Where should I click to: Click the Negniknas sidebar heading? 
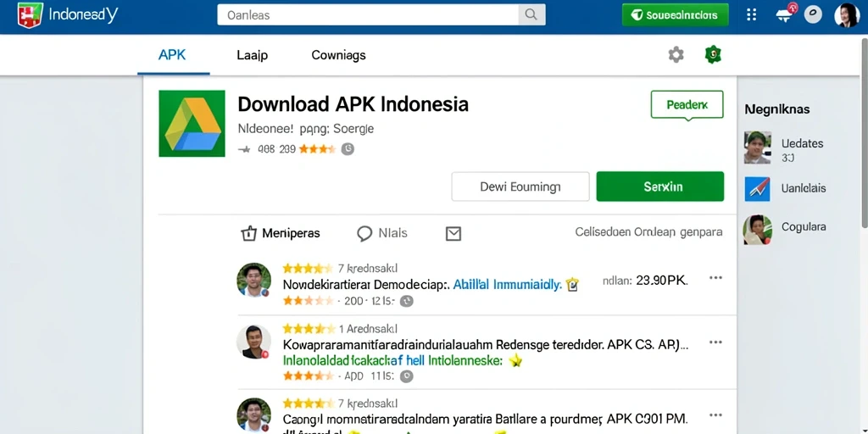777,109
